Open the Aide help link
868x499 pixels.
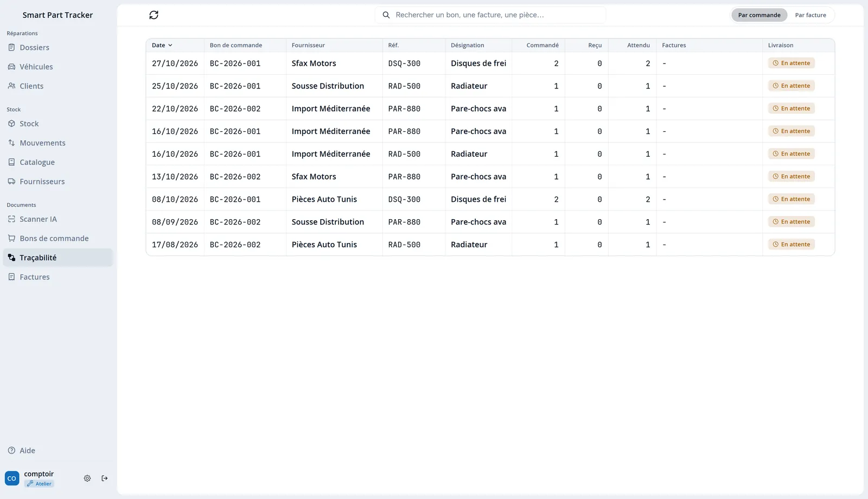(x=58, y=451)
